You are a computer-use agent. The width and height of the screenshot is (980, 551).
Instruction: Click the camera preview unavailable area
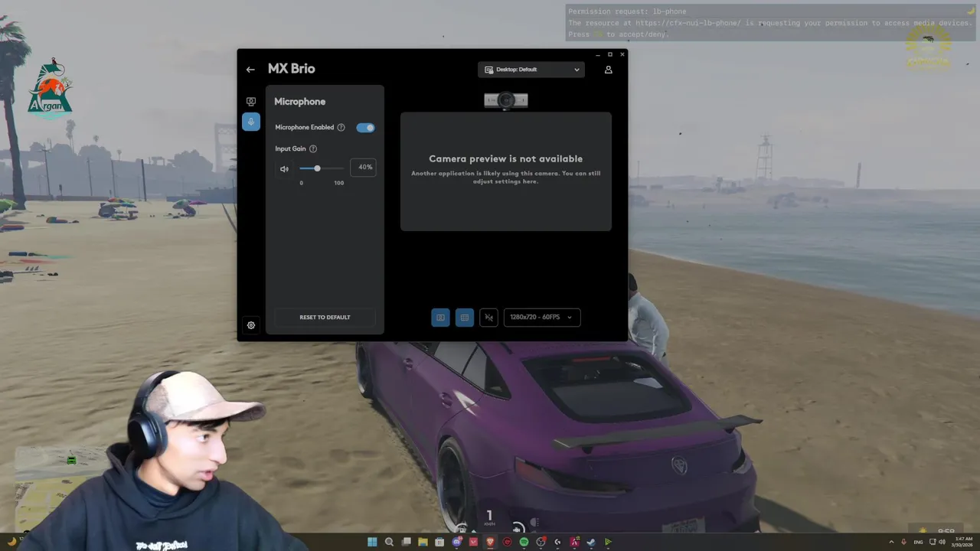tap(506, 171)
